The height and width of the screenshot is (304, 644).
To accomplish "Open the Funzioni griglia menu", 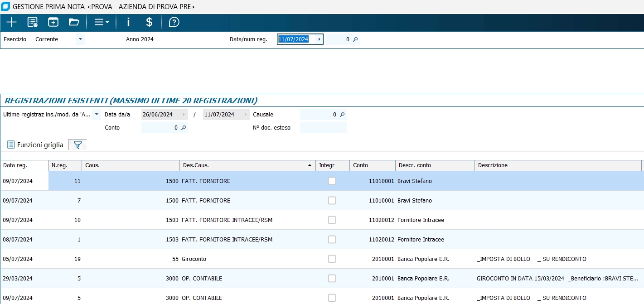I will pyautogui.click(x=35, y=145).
